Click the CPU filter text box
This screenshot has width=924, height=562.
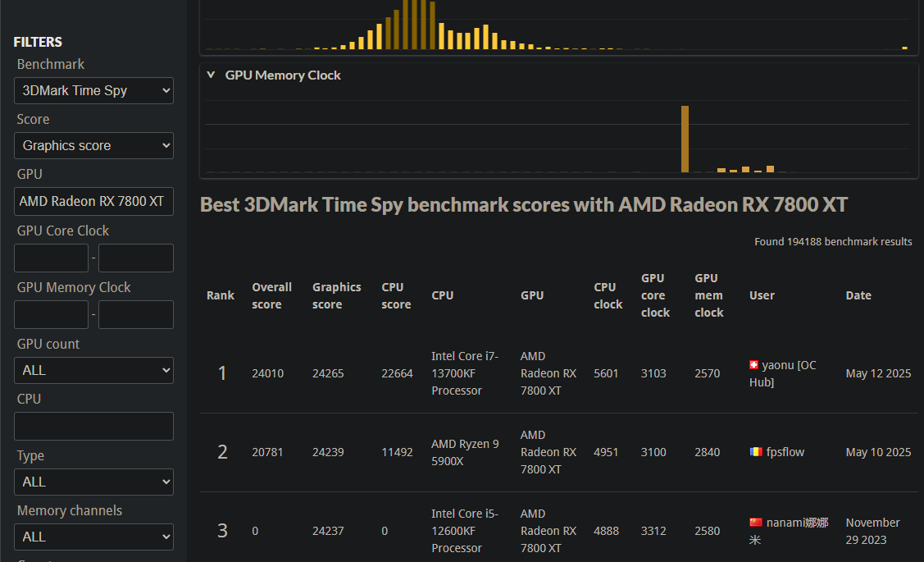point(93,426)
